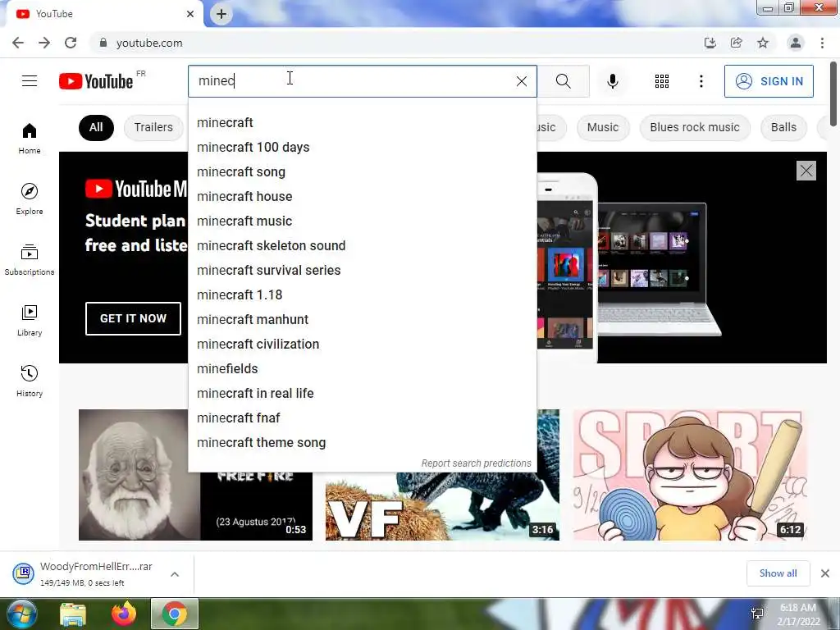Viewport: 840px width, 630px height.
Task: Start voice search with the microphone
Action: 613,81
